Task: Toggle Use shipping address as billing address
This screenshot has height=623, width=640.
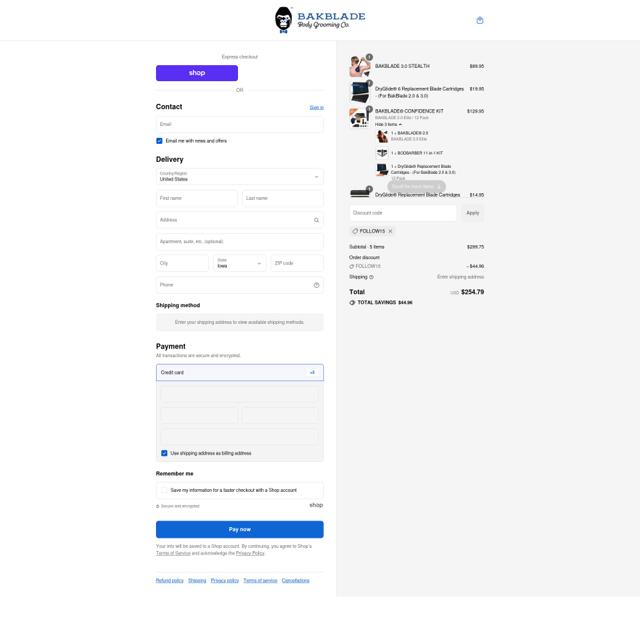Action: tap(164, 453)
